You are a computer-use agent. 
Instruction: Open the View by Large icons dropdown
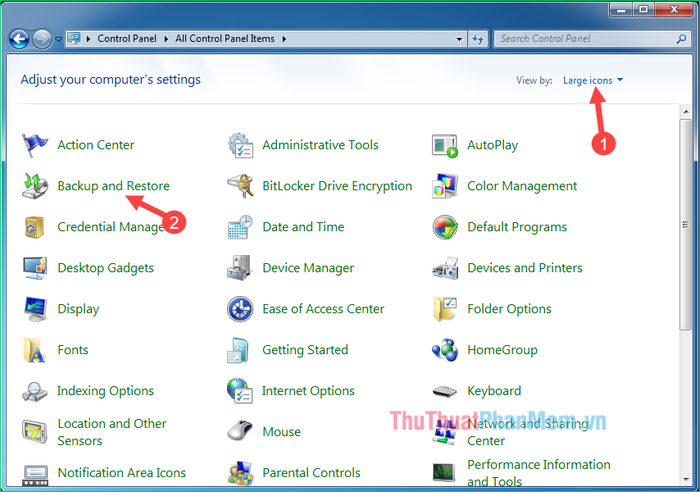click(x=592, y=80)
